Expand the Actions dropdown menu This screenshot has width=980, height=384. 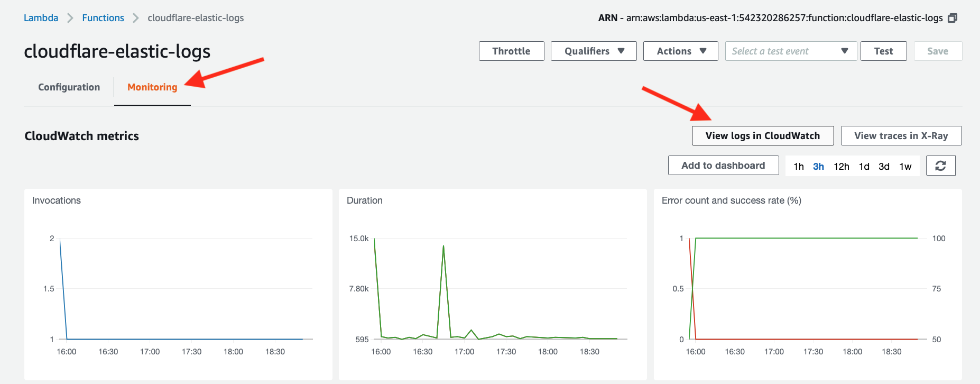[x=680, y=51]
